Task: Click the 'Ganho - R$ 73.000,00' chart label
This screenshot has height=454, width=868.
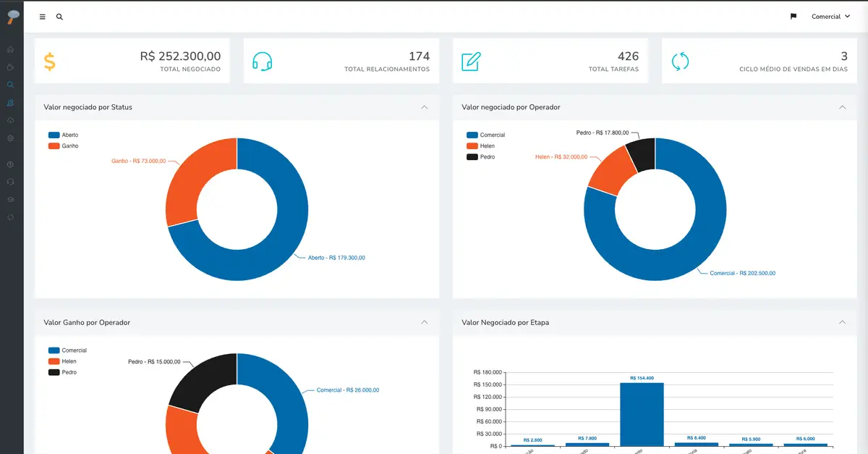Action: 139,161
